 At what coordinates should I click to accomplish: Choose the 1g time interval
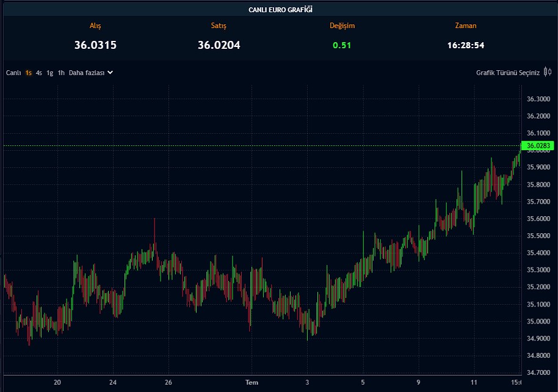(x=50, y=73)
